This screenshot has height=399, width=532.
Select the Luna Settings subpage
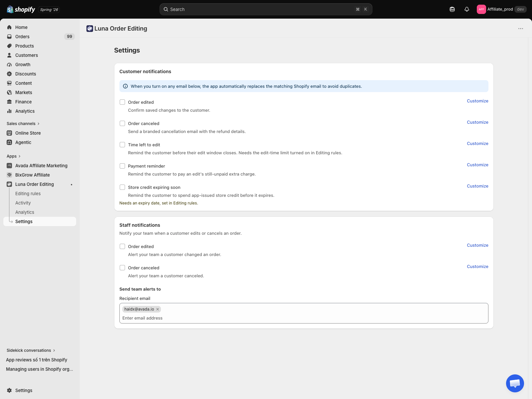pos(40,221)
